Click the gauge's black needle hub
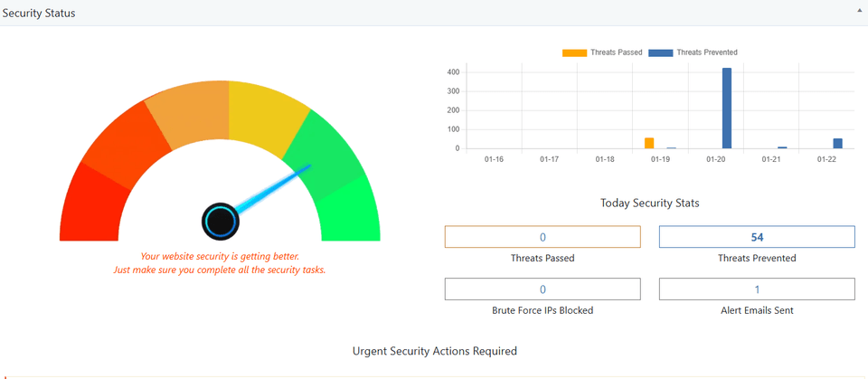The width and height of the screenshot is (868, 379). pos(220,221)
